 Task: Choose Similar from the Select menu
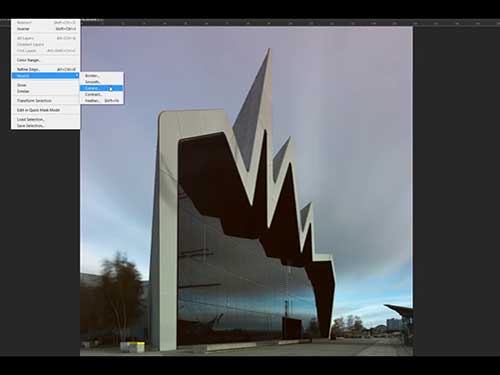(45, 91)
